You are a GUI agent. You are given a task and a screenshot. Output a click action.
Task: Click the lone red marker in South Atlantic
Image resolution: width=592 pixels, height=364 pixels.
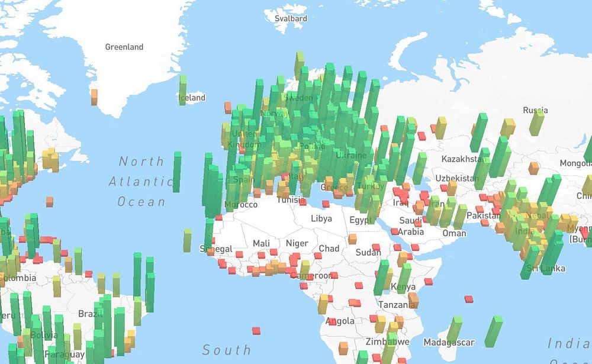[x=256, y=331]
